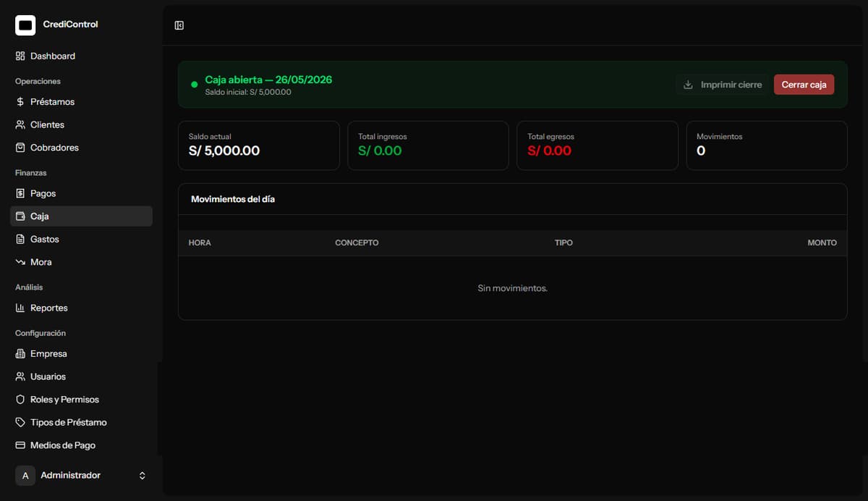Click the Roles y Permisos shield icon
868x501 pixels.
(x=20, y=400)
